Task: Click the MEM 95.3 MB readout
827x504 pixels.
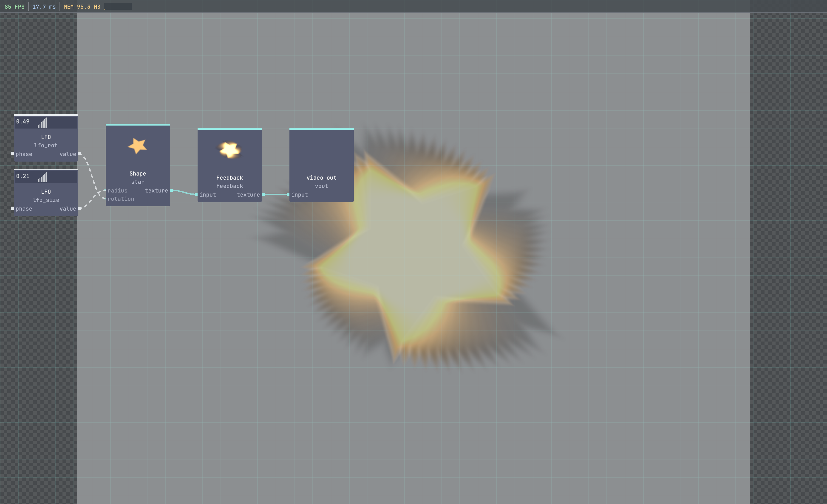Action: coord(82,6)
